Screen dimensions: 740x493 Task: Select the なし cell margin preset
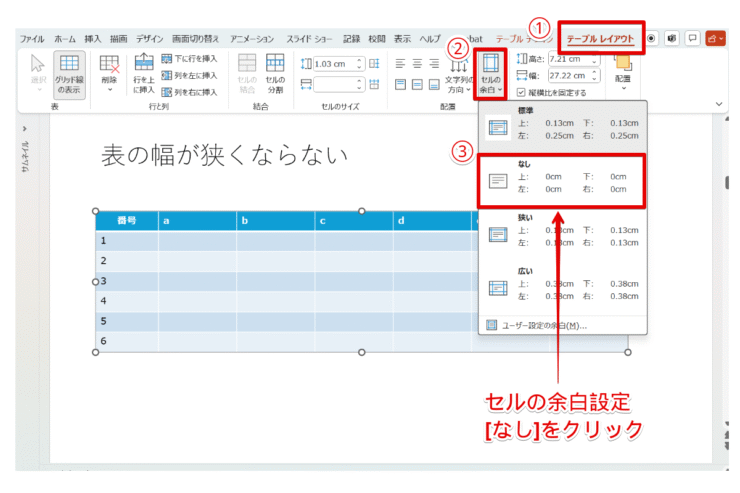563,181
